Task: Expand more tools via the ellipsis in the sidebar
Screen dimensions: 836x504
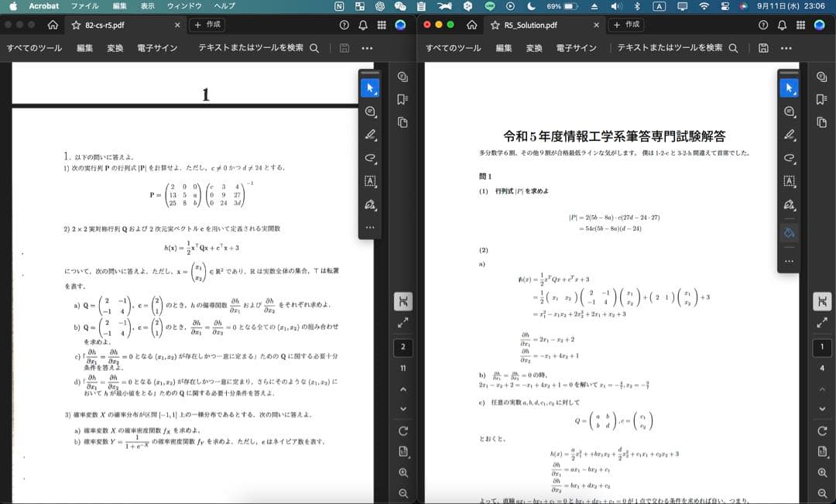Action: [370, 227]
